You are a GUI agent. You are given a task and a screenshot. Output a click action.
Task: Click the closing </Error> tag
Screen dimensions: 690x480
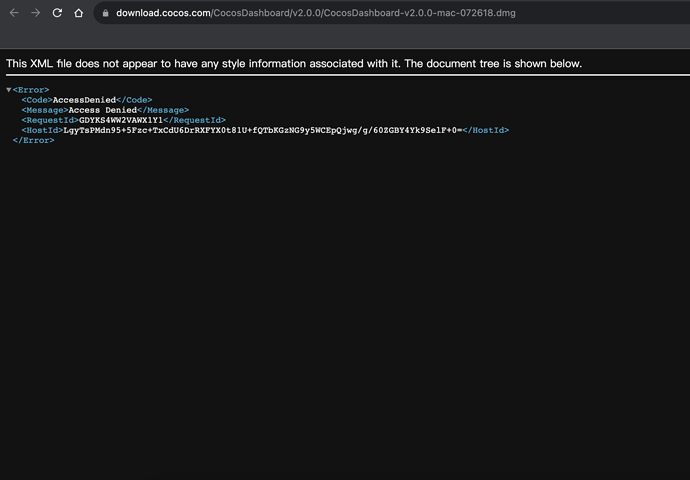pos(33,140)
